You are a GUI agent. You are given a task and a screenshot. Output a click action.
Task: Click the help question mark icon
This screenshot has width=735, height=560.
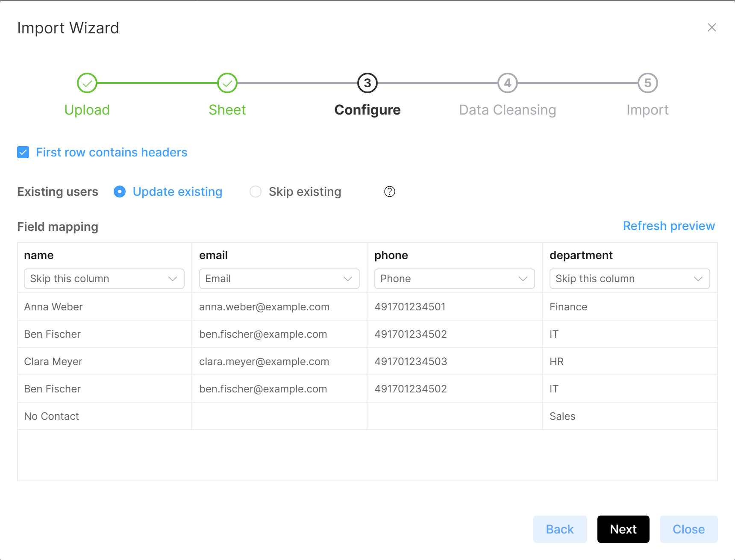(389, 192)
